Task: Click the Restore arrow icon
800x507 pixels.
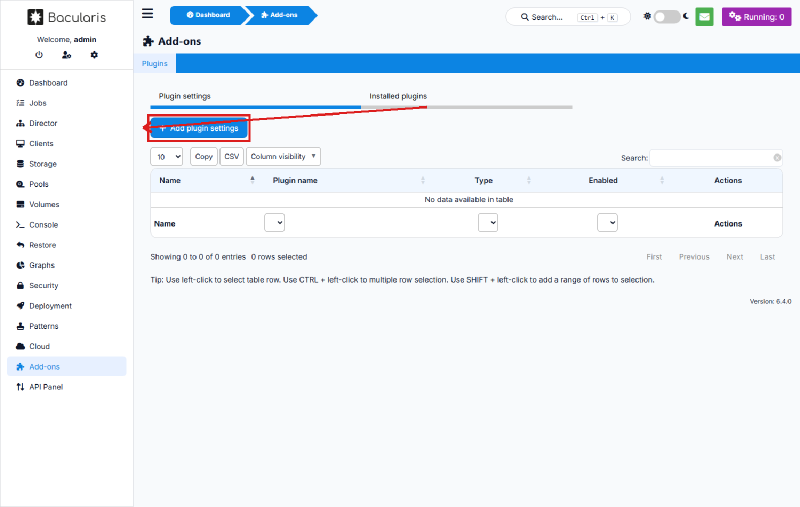Action: pyautogui.click(x=20, y=245)
